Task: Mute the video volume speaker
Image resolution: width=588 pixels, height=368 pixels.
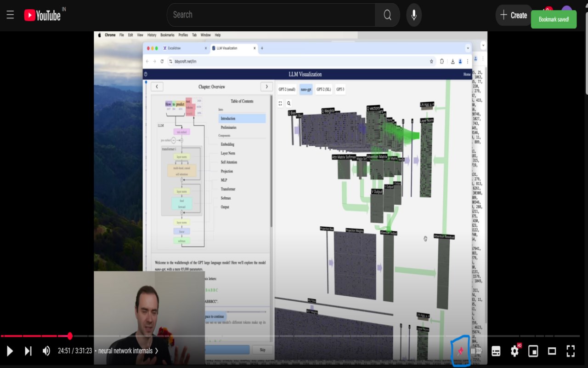Action: coord(46,351)
